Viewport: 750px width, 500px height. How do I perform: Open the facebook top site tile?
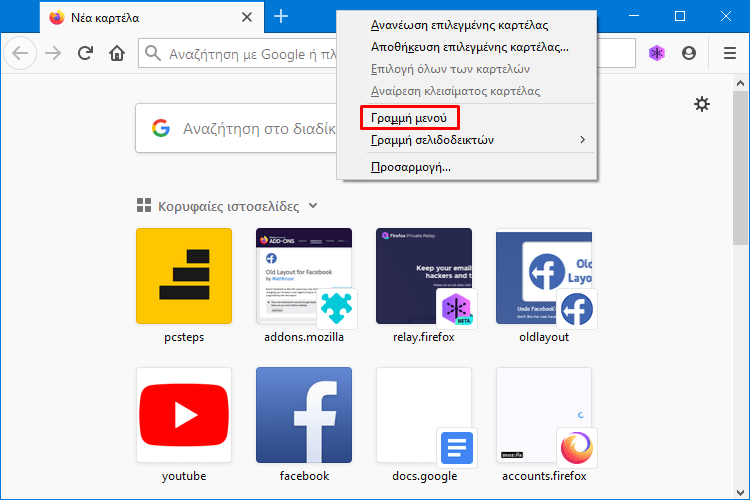304,415
